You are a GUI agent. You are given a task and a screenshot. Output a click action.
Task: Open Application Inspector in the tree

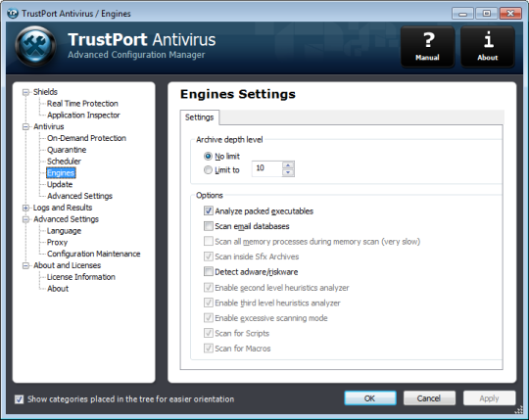click(83, 115)
